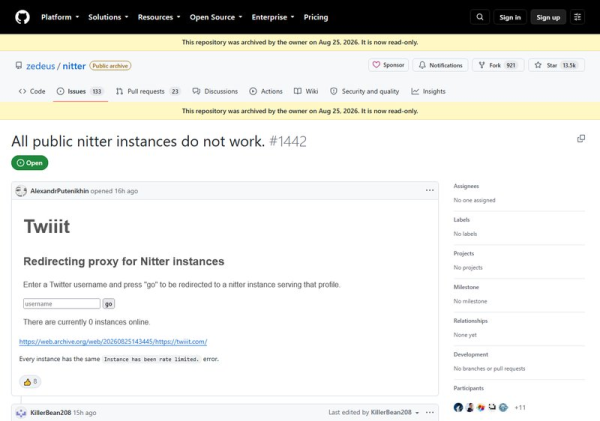Click the 'No one assigned' text
The height and width of the screenshot is (421, 600).
[474, 200]
